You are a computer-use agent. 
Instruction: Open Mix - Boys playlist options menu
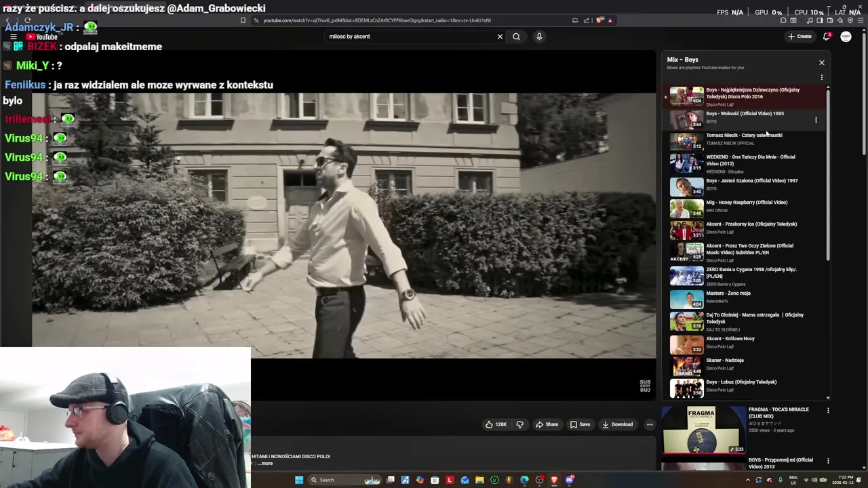point(821,77)
